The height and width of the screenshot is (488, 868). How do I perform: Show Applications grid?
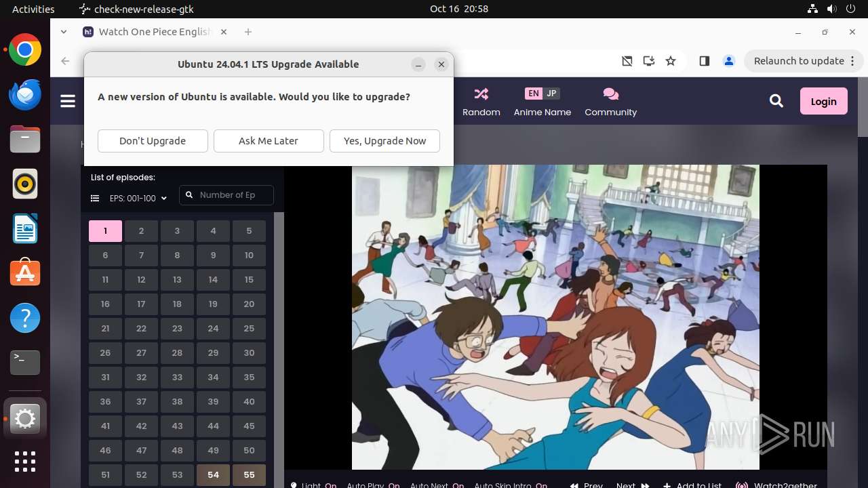click(25, 462)
